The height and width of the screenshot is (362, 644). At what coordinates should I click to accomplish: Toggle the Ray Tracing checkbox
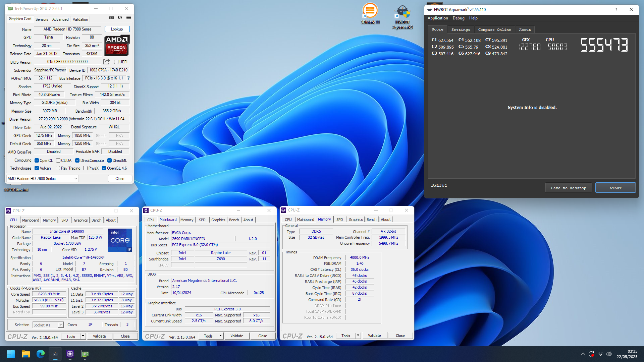[x=58, y=168]
